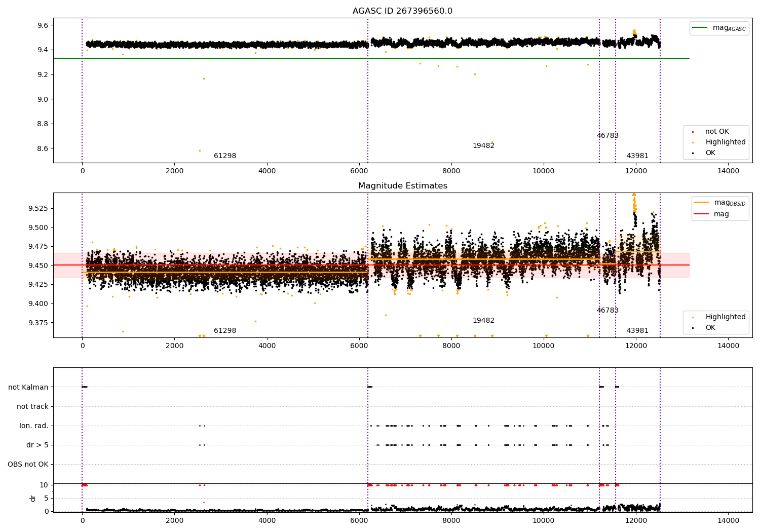The image size is (760, 532).
Task: Click the 9.400 y-axis tick label
Action: (x=39, y=303)
